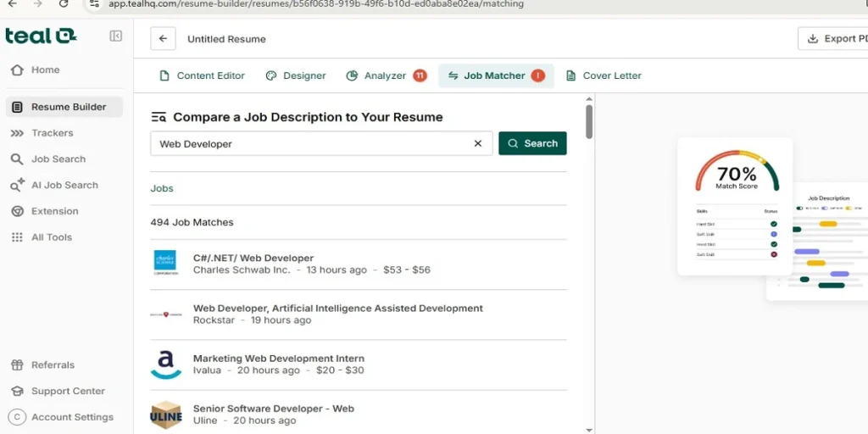Click the Job Matcher alert badge
The image size is (868, 434).
(x=537, y=75)
